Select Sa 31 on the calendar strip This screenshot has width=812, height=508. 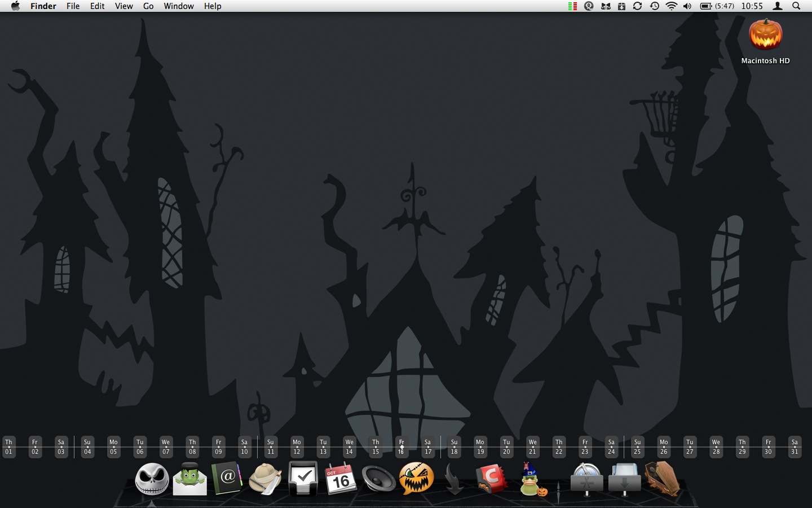tap(795, 447)
